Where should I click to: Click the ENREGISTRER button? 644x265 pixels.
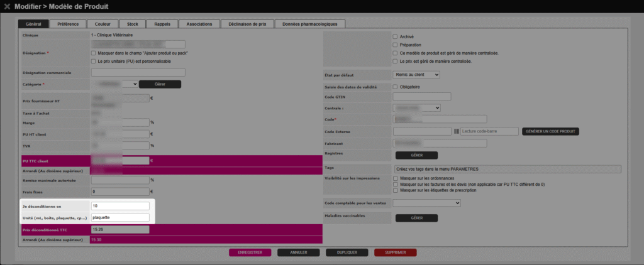click(250, 252)
